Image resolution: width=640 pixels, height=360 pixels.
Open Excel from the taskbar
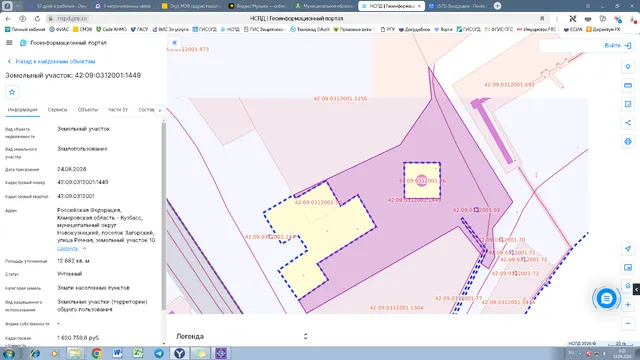click(x=138, y=353)
